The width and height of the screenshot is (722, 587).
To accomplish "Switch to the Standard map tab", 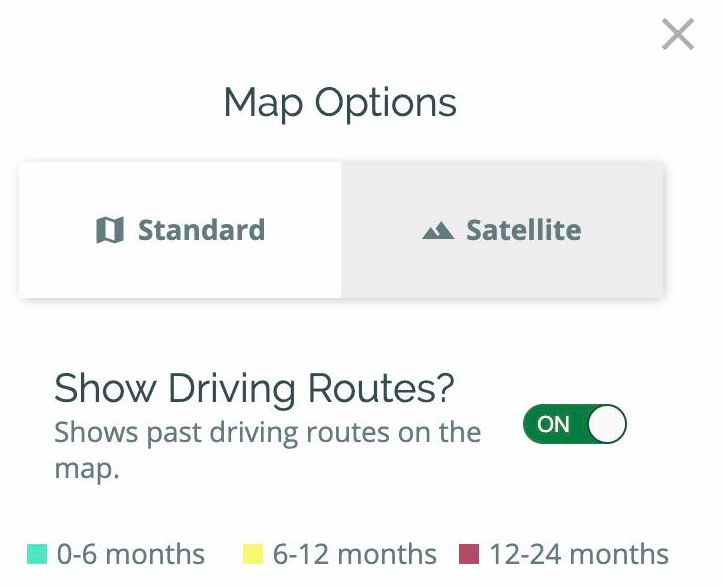I will click(x=180, y=230).
